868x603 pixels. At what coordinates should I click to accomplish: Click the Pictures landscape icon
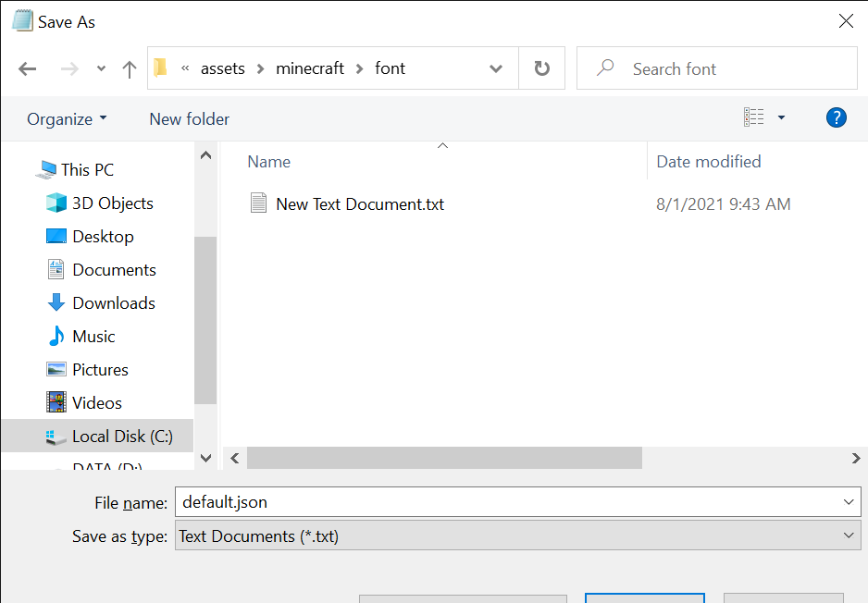coord(56,369)
